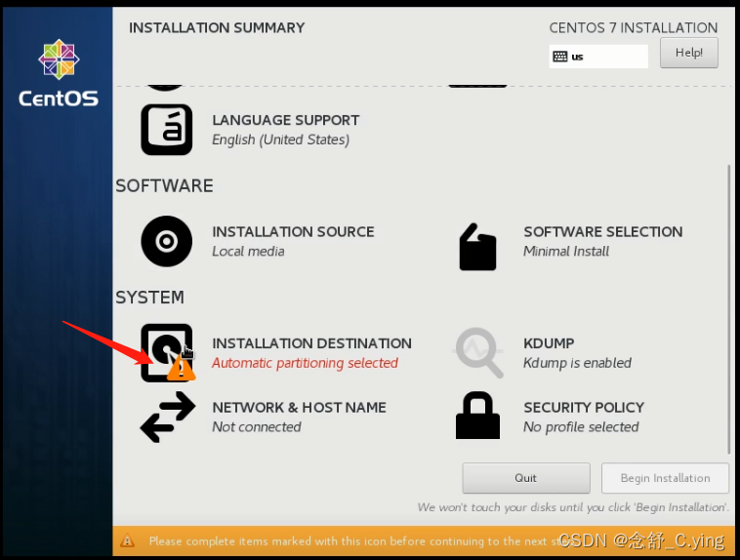Open Language Support settings icon
The image size is (740, 560).
pos(167,130)
